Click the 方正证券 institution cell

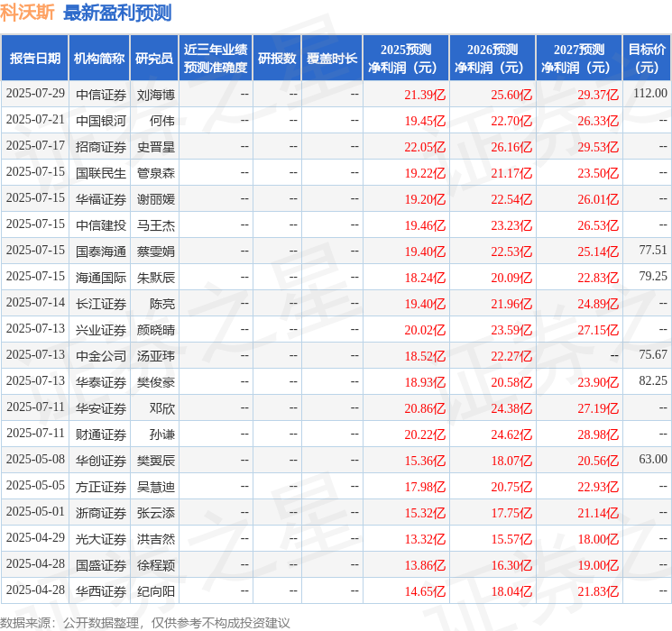101,487
